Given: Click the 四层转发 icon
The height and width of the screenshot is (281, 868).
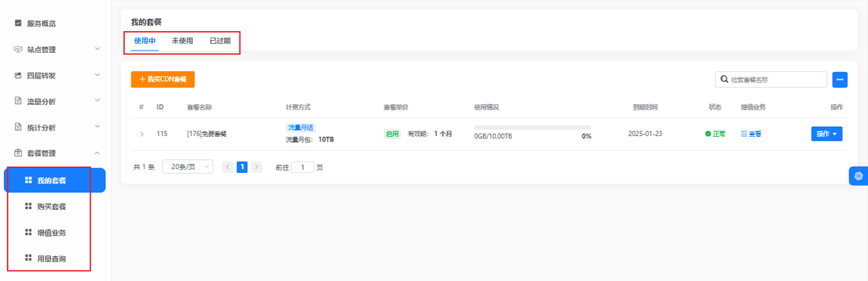Looking at the screenshot, I should (17, 76).
